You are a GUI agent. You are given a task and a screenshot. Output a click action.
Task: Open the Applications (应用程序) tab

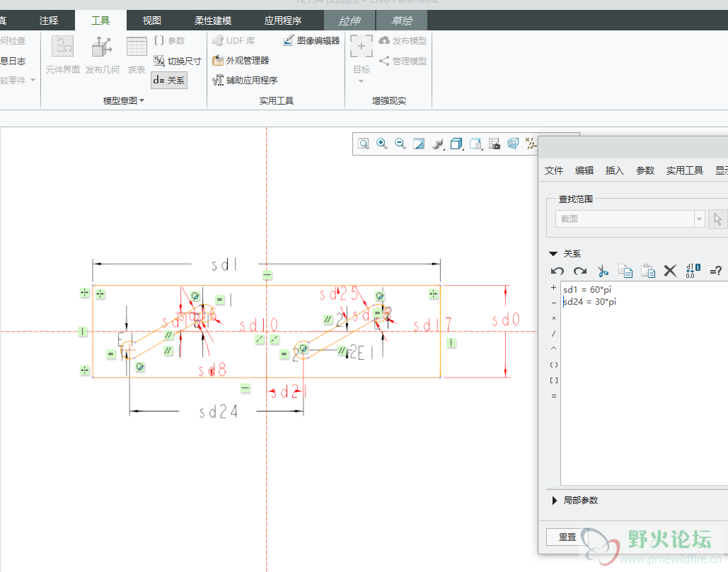pos(283,21)
